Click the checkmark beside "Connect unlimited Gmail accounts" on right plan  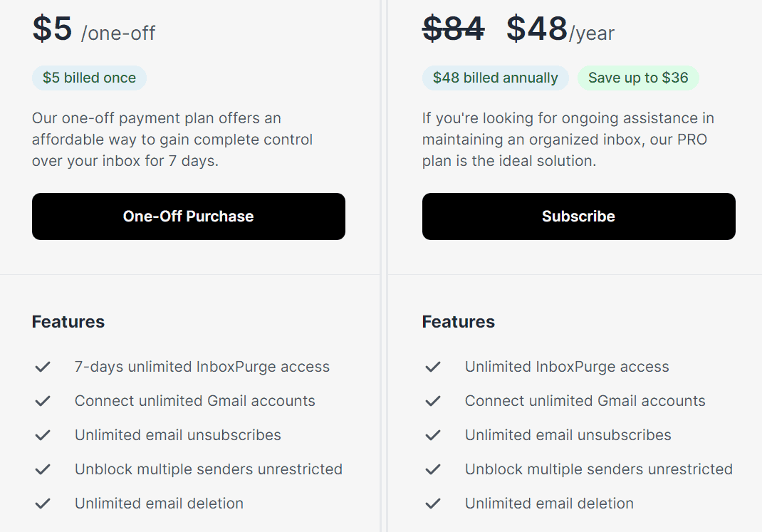tap(432, 400)
